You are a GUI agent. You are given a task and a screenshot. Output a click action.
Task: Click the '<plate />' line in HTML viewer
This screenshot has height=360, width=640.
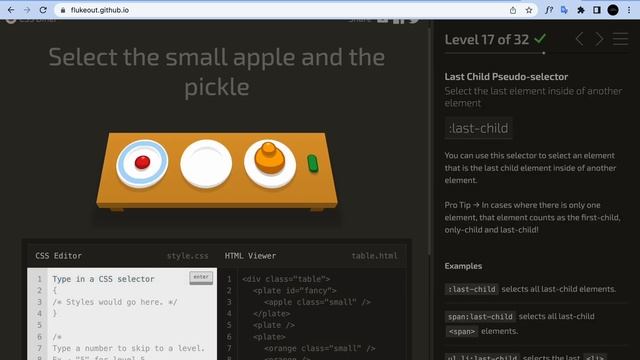[273, 325]
